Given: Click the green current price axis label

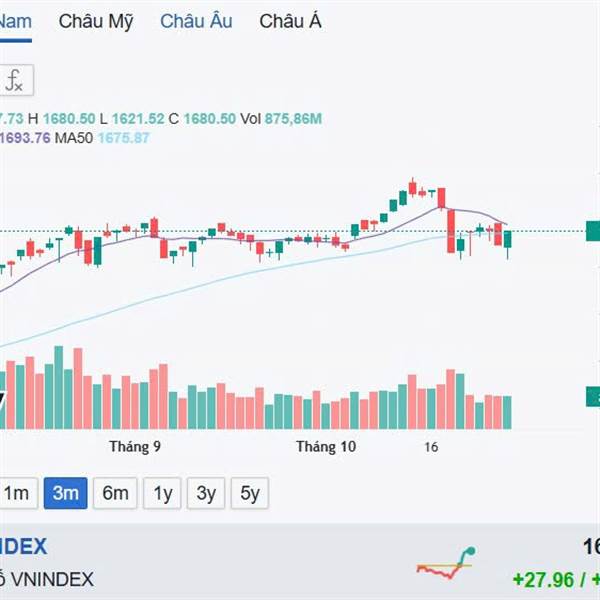Looking at the screenshot, I should [593, 231].
